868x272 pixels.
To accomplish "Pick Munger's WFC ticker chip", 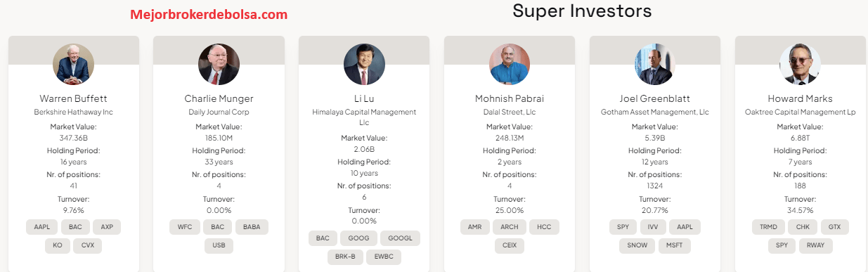I will click(185, 227).
